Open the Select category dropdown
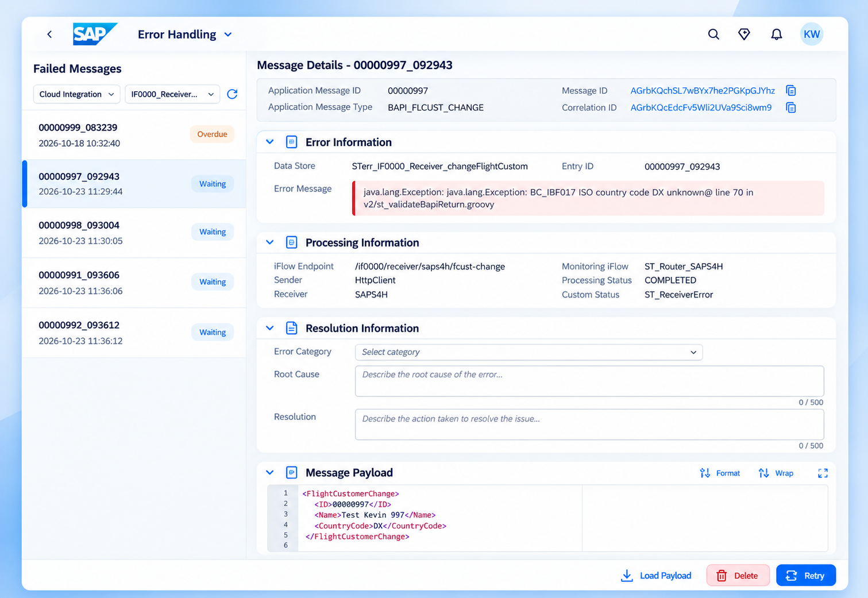Viewport: 868px width, 598px height. 528,352
